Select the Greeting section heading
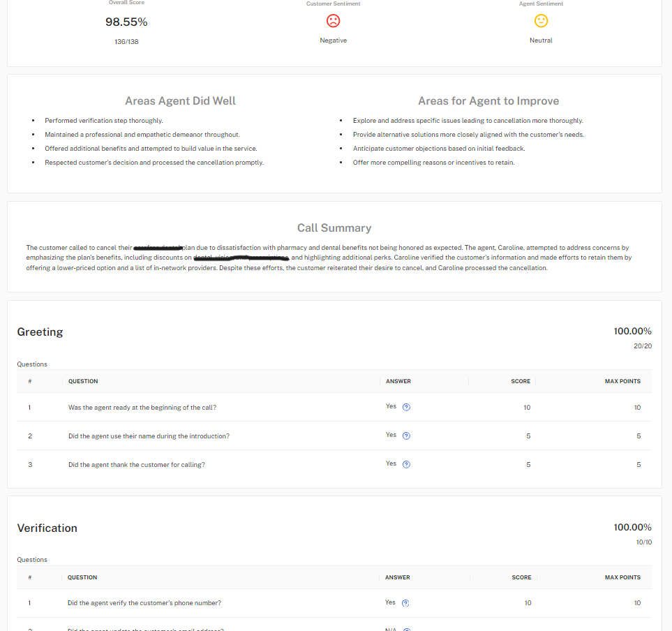This screenshot has height=631, width=672. (40, 332)
